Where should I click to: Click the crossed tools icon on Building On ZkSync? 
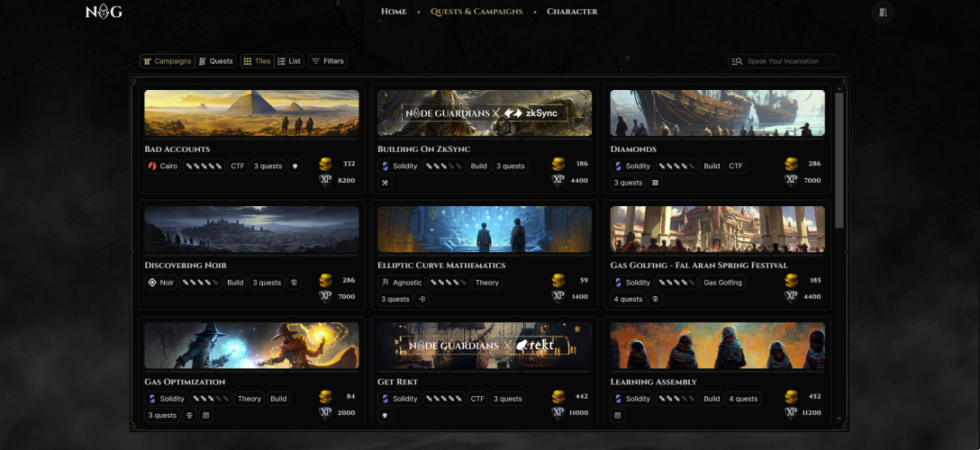point(385,183)
